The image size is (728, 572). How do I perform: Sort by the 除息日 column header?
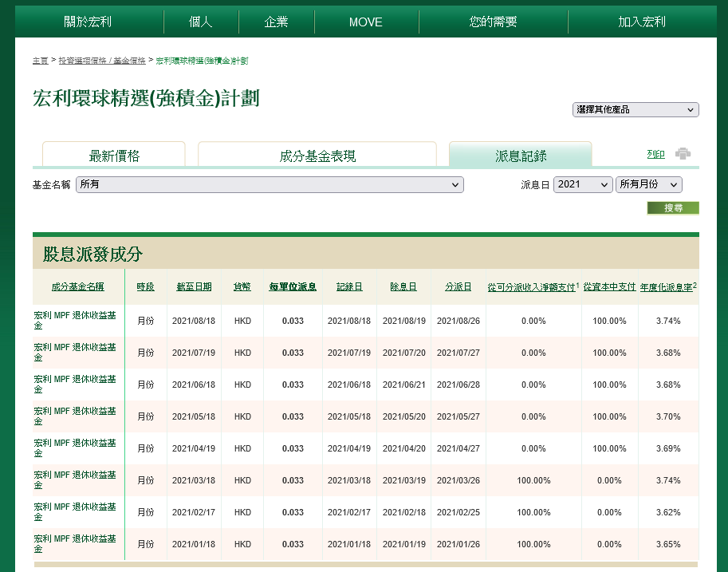[x=403, y=286]
